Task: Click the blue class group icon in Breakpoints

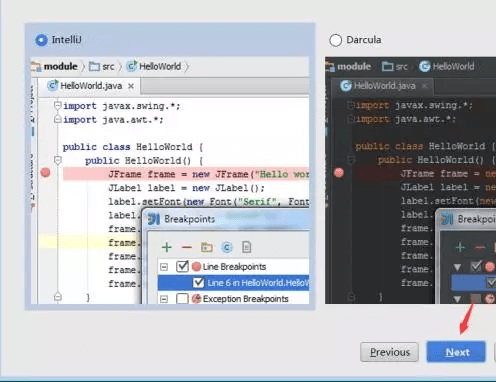Action: (227, 247)
